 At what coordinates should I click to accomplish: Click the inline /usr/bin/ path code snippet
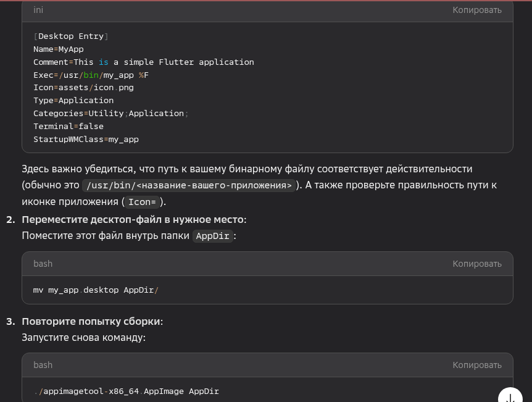(189, 186)
